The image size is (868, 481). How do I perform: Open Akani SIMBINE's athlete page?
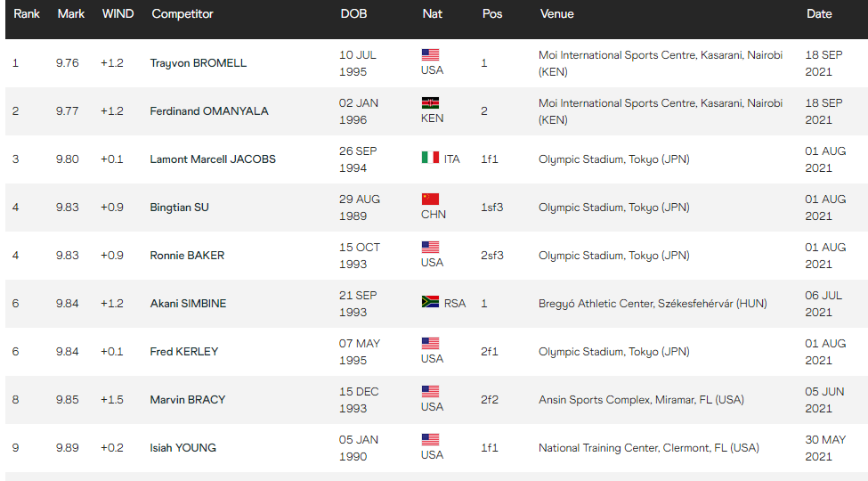188,304
